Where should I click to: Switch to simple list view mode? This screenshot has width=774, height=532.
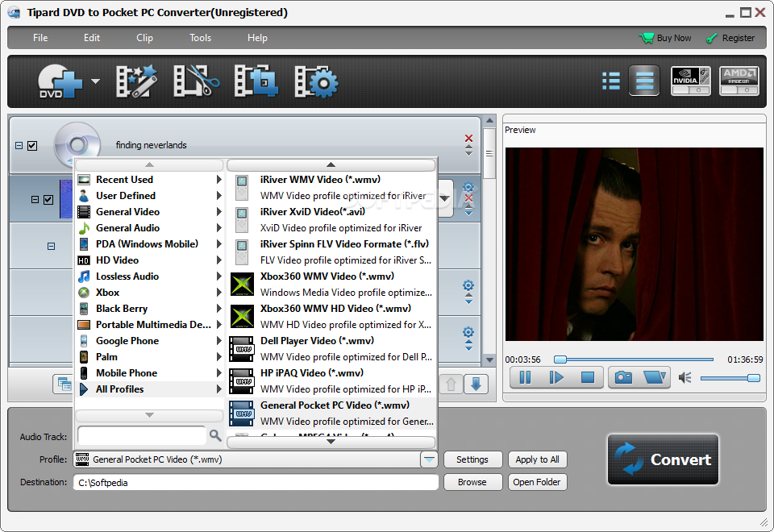pyautogui.click(x=644, y=81)
